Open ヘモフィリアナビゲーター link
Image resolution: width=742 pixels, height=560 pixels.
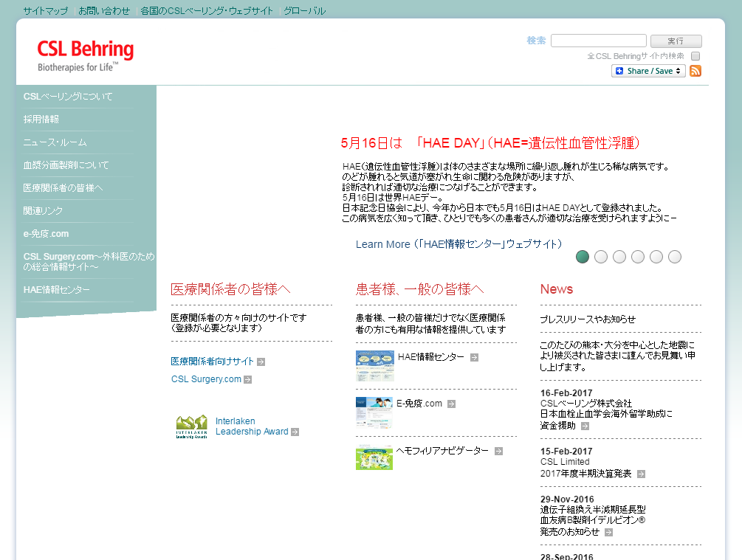tap(442, 451)
